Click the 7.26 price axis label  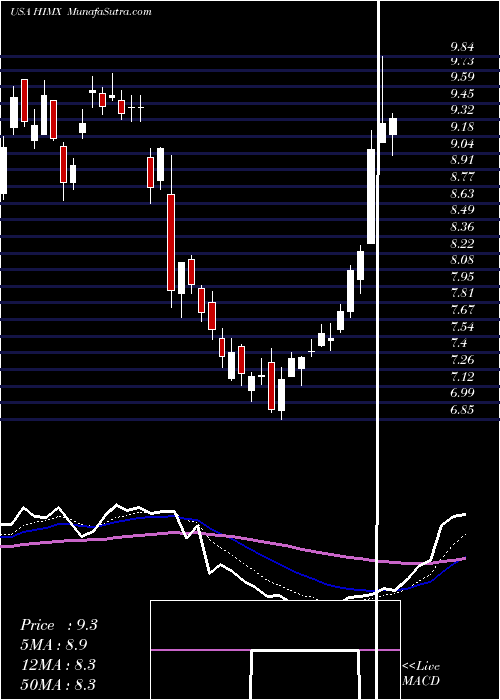pyautogui.click(x=462, y=360)
